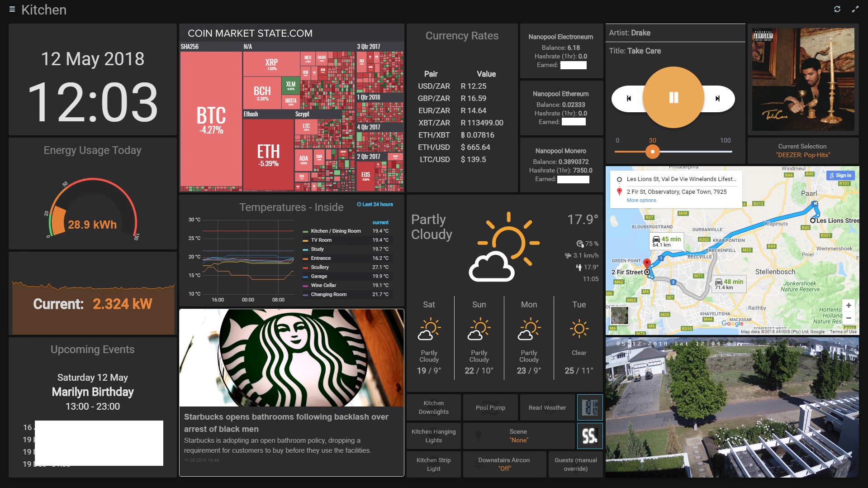
Task: Toggle Guests (manual override)
Action: (x=576, y=464)
